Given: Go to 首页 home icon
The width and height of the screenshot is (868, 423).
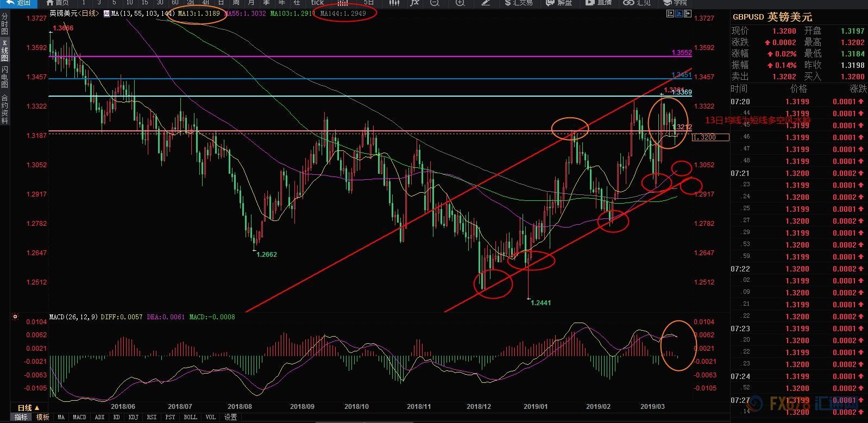Looking at the screenshot, I should (58, 3).
